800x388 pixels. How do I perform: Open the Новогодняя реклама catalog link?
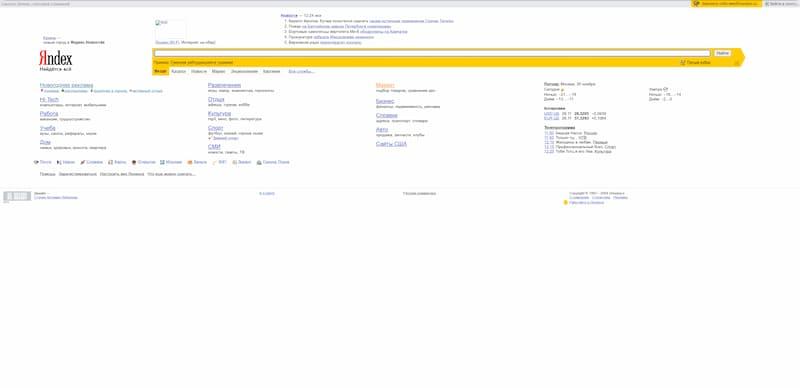[66, 85]
